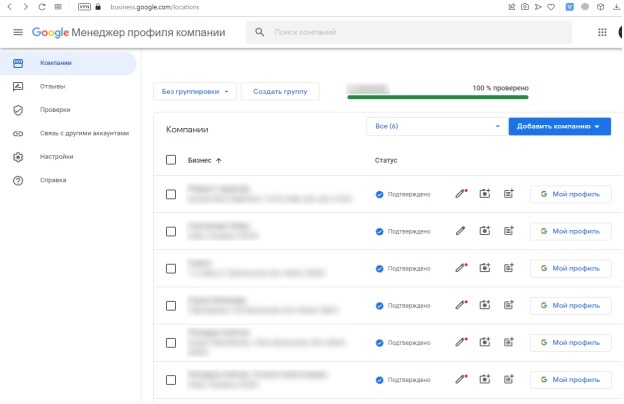Click the business.google.com address bar
Screen dimensions: 624x404
155,7
